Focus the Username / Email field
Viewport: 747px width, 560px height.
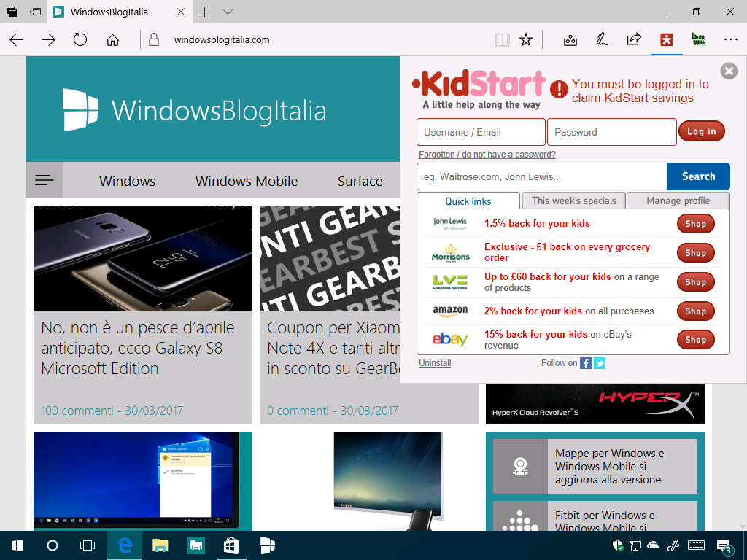point(481,132)
